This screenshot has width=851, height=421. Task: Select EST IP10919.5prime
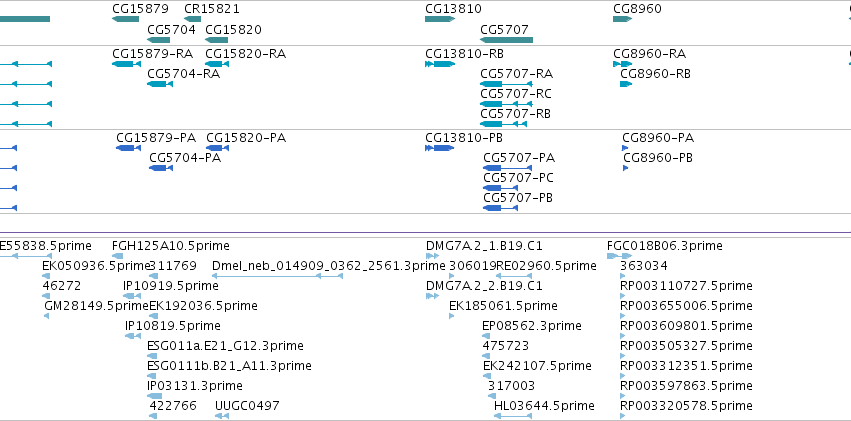pos(132,296)
